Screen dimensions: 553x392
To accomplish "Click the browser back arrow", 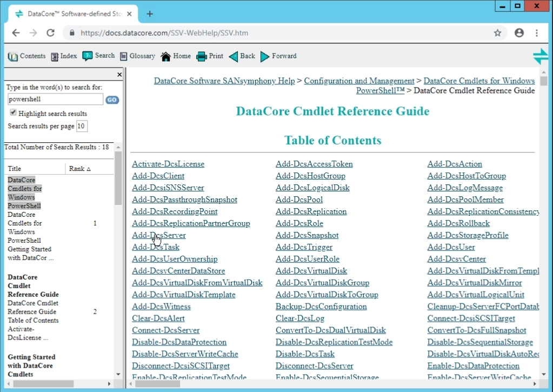I will coord(16,33).
